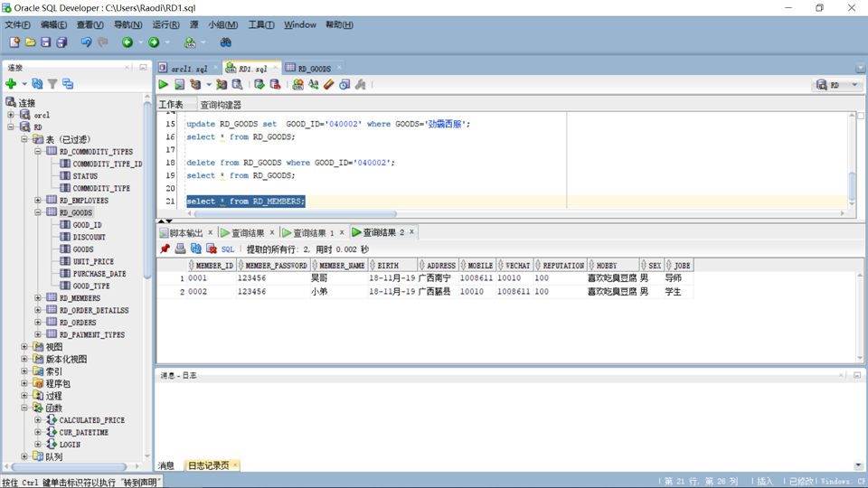This screenshot has width=868, height=488.
Task: Click the SQL link in results toolbar
Action: [x=228, y=249]
